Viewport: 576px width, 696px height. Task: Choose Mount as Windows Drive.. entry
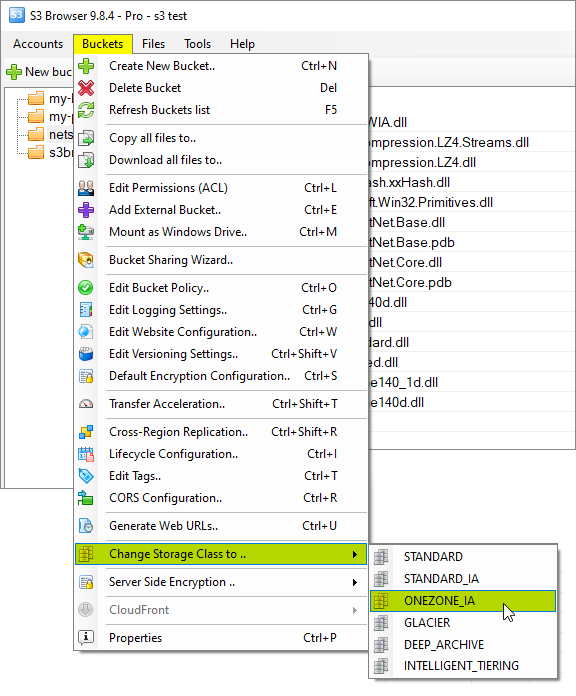tap(221, 232)
